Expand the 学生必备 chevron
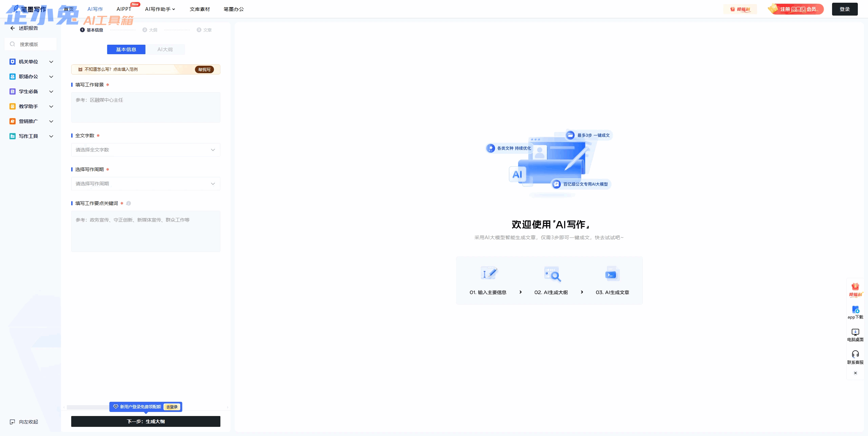The image size is (868, 436). pyautogui.click(x=51, y=91)
